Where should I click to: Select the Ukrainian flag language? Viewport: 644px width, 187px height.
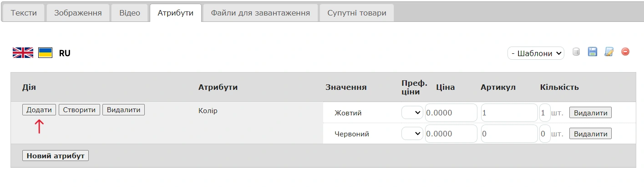[45, 53]
